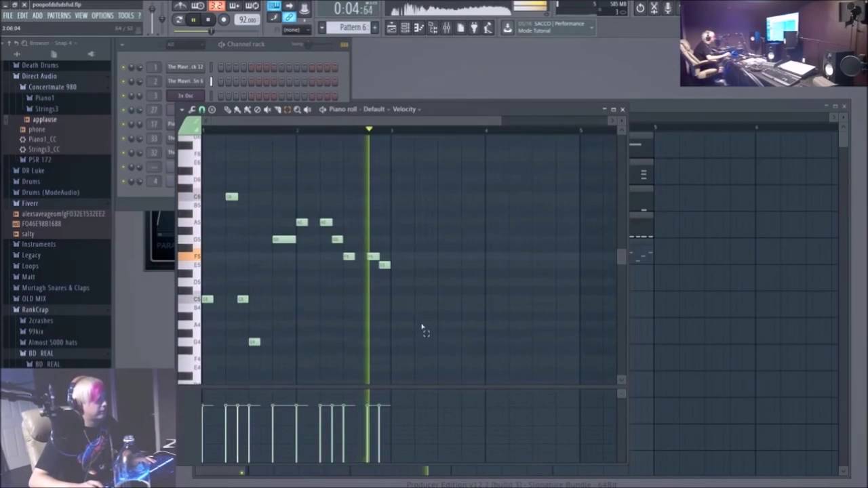This screenshot has height=488, width=868.
Task: Toggle first step button of channel 1
Action: pyautogui.click(x=220, y=67)
